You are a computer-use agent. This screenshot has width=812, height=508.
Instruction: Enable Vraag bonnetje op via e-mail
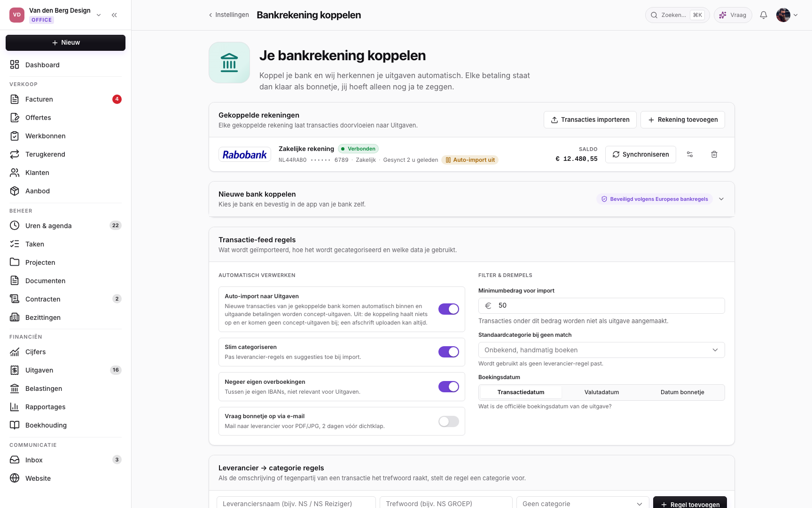tap(449, 421)
